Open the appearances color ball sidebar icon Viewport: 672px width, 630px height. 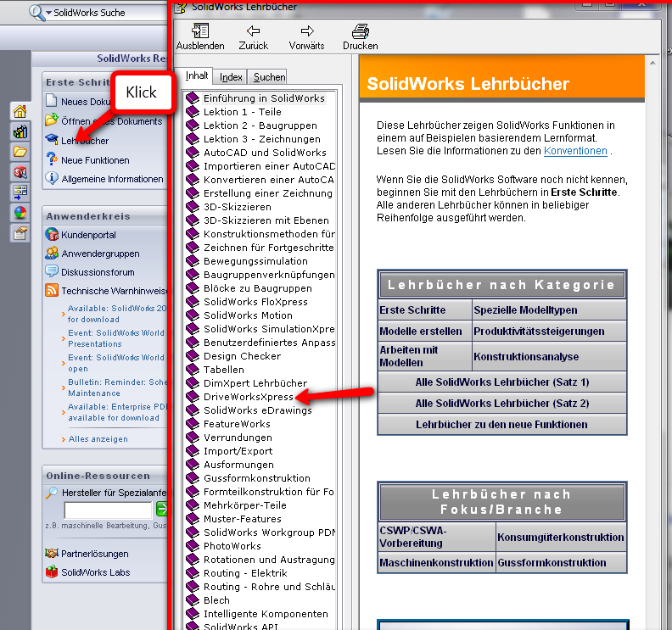coord(20,213)
